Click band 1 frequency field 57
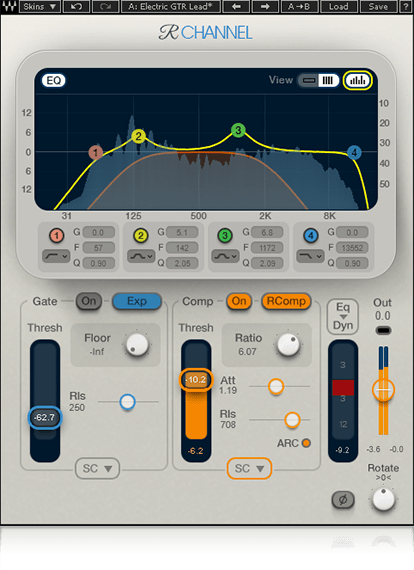 99,248
